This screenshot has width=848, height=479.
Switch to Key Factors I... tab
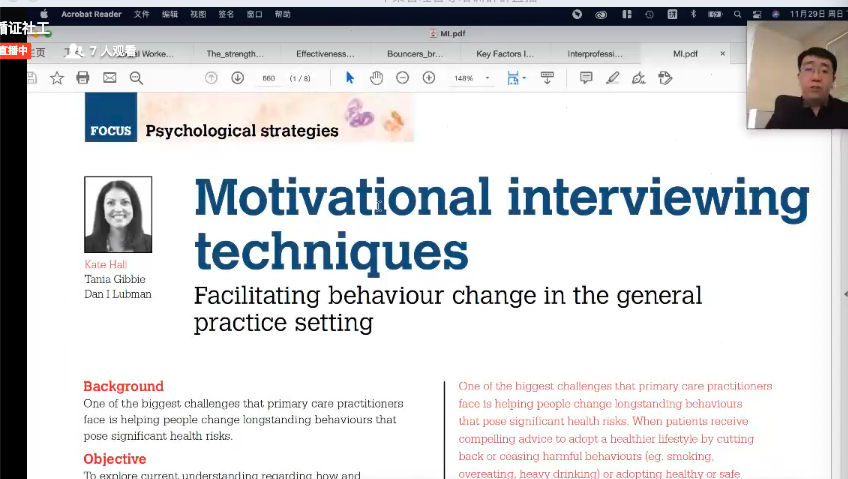[505, 54]
